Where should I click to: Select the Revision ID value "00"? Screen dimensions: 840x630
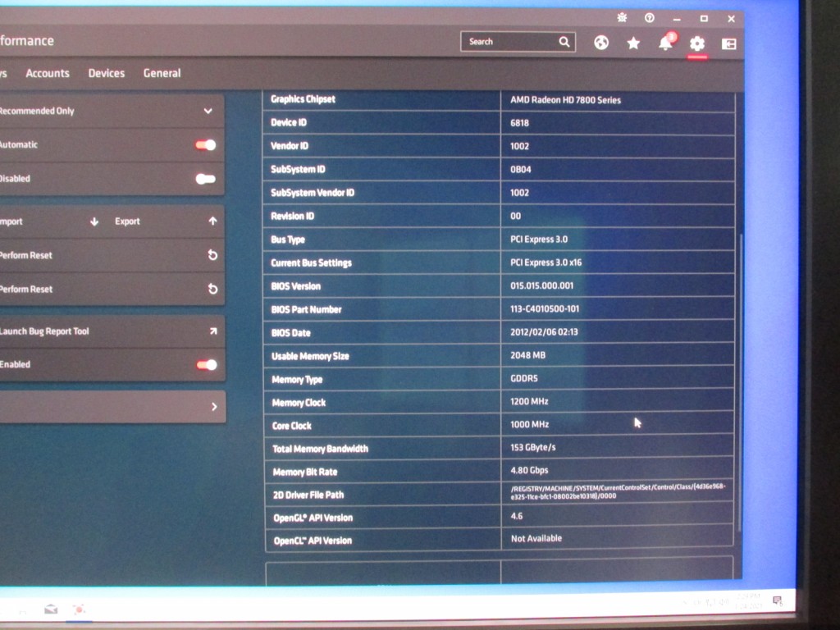[x=515, y=217]
